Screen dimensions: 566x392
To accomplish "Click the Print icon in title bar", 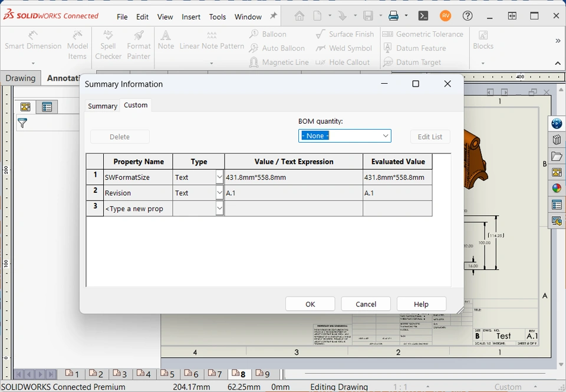I will (393, 16).
